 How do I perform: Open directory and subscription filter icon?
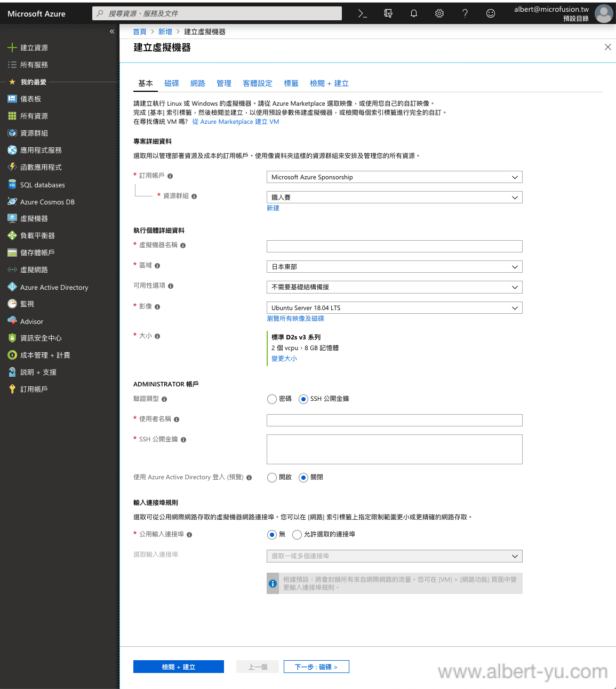(388, 13)
